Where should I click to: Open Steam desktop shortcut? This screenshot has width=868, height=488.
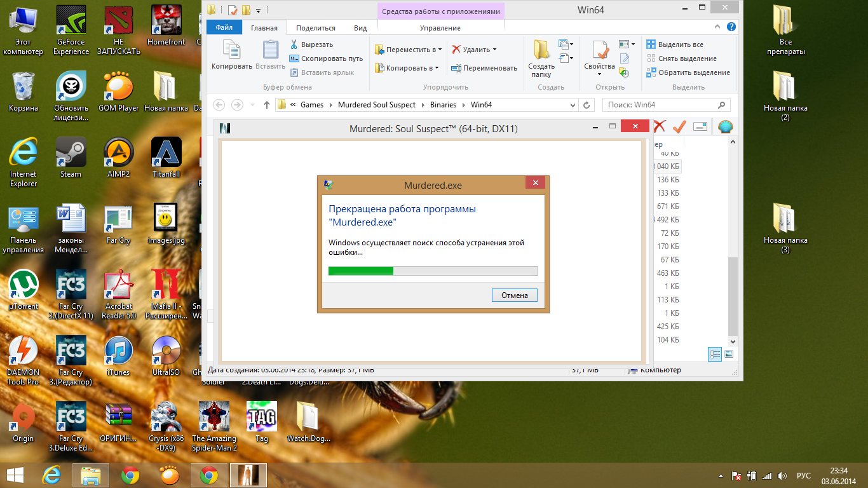click(x=71, y=158)
